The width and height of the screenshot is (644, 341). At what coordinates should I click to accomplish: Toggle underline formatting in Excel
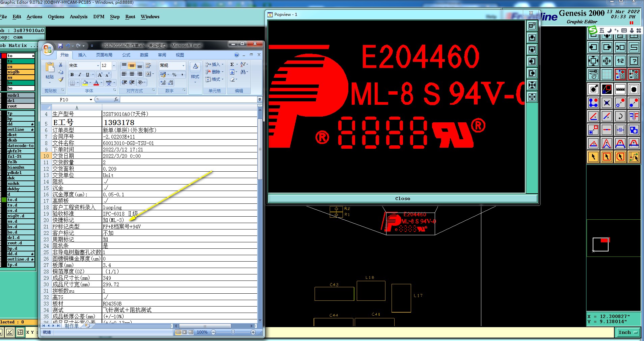tap(87, 75)
